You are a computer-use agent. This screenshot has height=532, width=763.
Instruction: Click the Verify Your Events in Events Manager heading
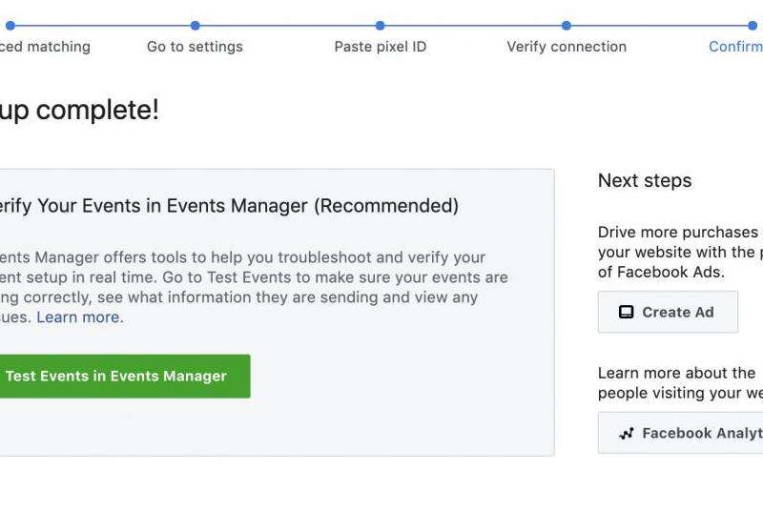click(x=227, y=206)
